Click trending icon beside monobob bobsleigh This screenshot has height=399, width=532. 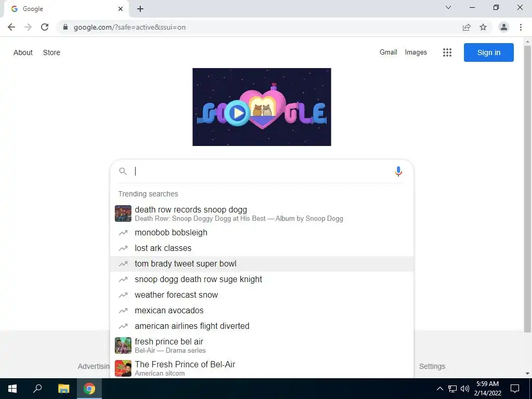[x=123, y=233]
